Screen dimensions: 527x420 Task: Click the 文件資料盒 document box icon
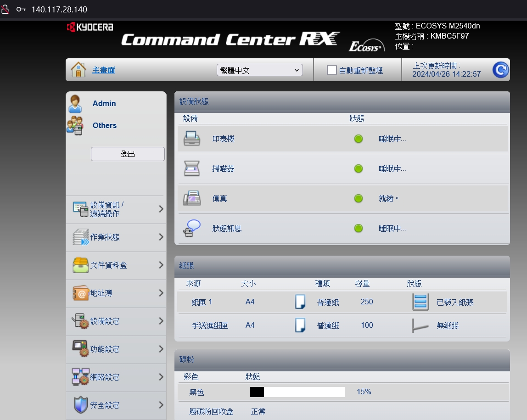[x=81, y=265]
